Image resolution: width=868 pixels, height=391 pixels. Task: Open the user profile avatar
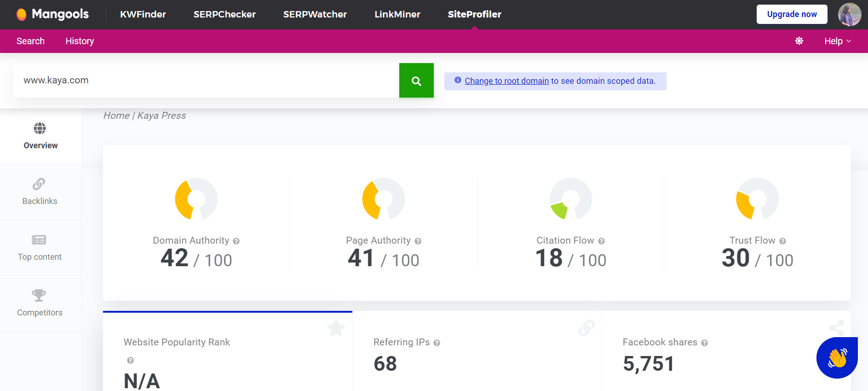(849, 14)
